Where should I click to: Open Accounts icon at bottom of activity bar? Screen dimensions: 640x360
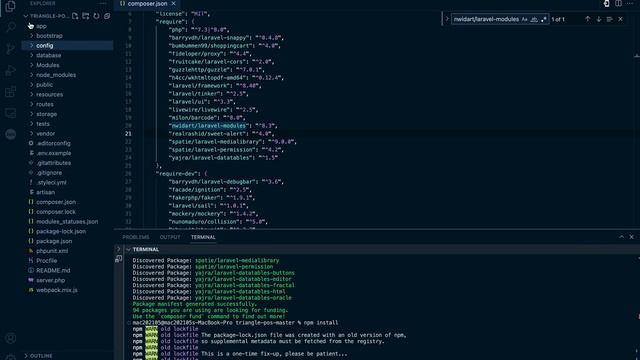click(11, 338)
